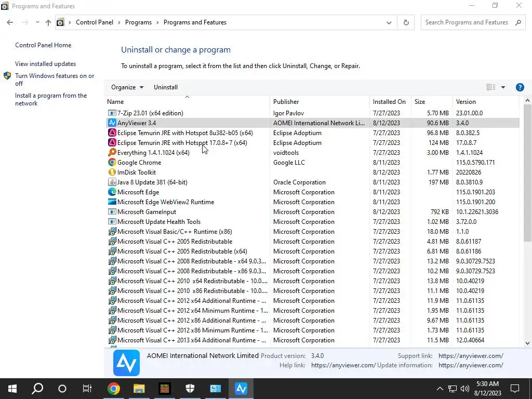Click the Everything search program icon
Screen dimensions: 532x399
coord(112,152)
